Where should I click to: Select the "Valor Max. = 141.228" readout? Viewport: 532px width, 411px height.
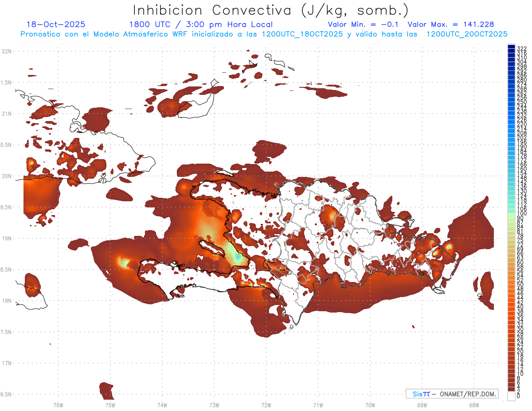tap(450, 24)
